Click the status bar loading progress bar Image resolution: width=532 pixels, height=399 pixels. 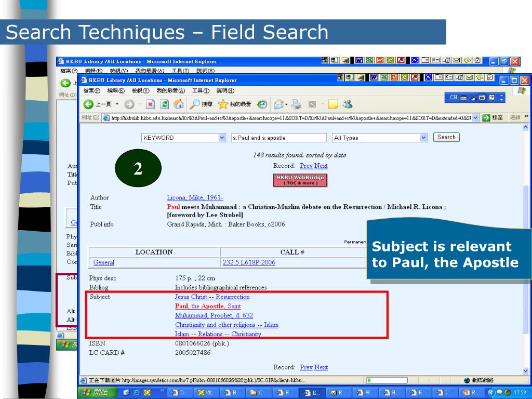pos(387,380)
